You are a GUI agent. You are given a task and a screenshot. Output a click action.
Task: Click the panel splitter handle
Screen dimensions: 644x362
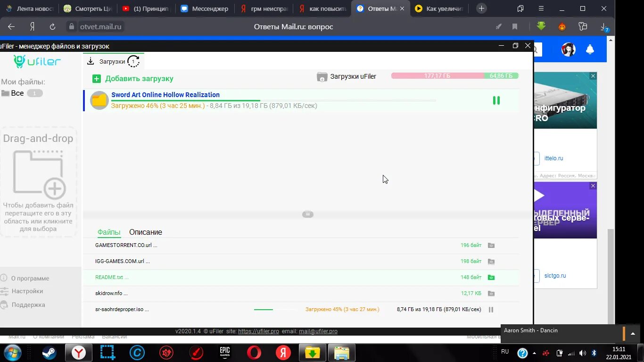click(308, 214)
